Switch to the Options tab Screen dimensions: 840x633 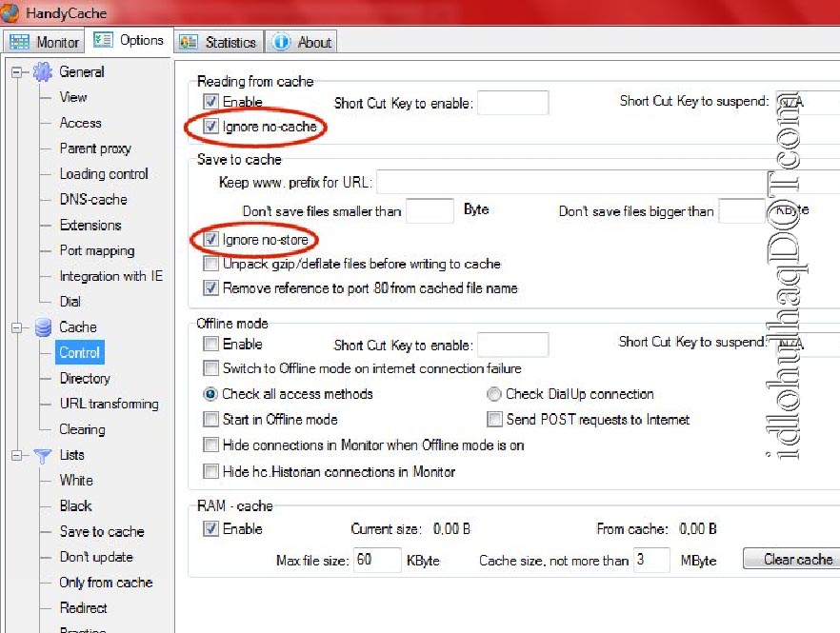129,40
